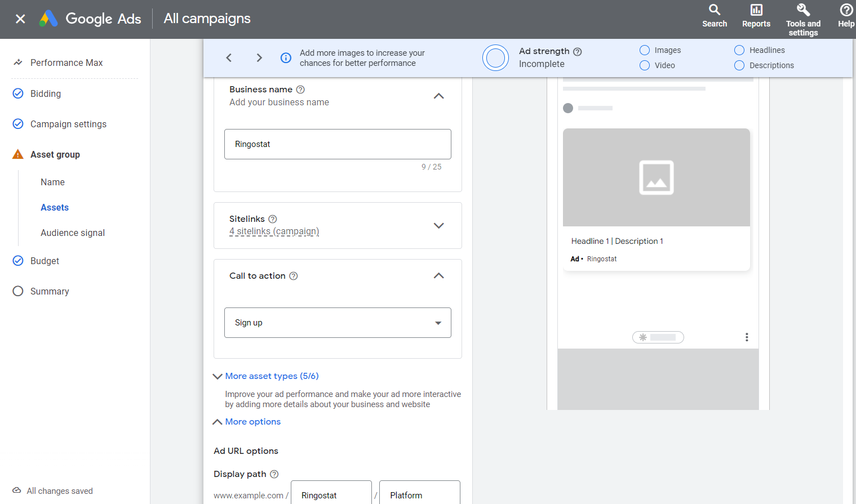Go to Audience signal sub-step
The image size is (856, 504).
pyautogui.click(x=73, y=233)
